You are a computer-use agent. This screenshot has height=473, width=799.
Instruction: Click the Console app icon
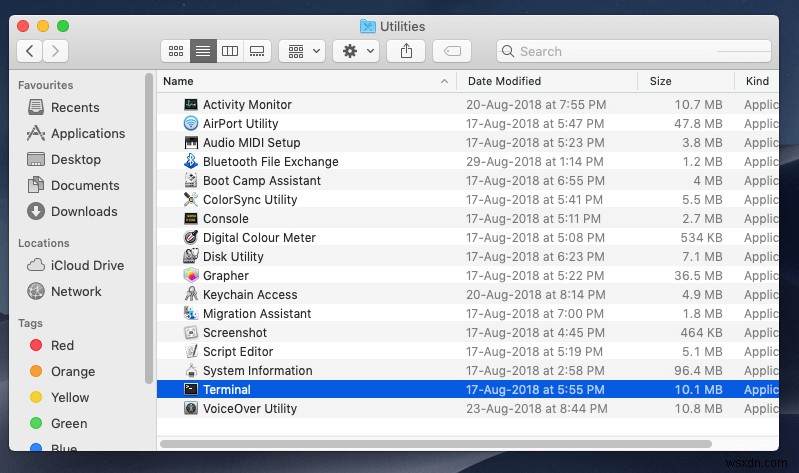191,219
